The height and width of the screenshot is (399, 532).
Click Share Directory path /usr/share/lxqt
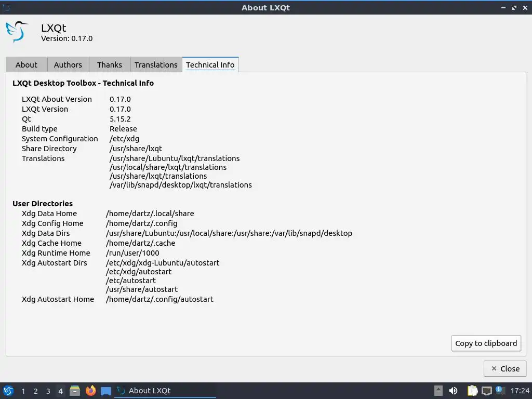click(136, 148)
